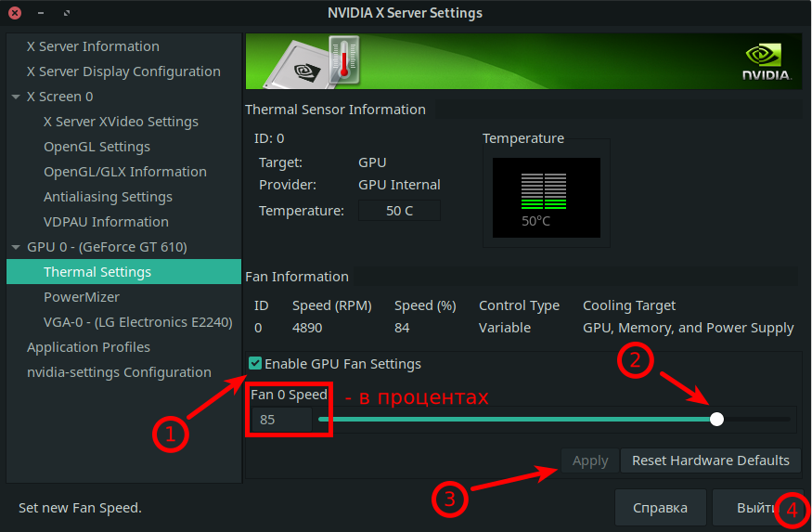Open Antialiasing Settings
This screenshot has height=532, width=812.
[109, 197]
